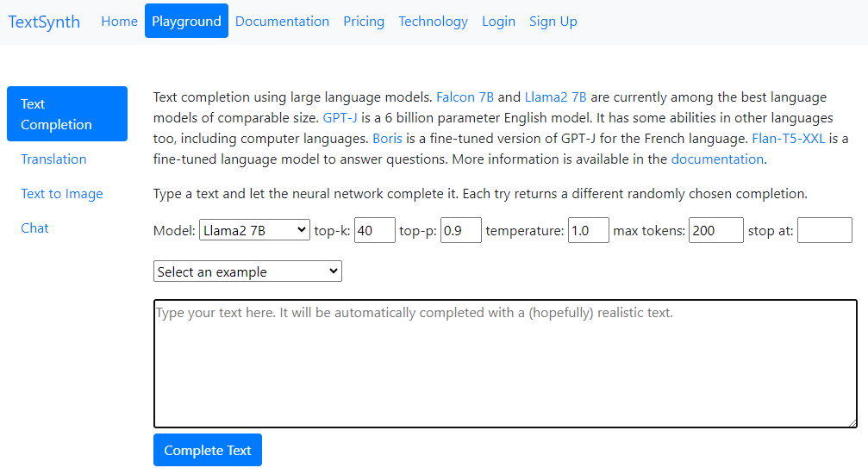Screen dimensions: 868x474
Task: Open the Home navigation item
Action: tap(119, 22)
